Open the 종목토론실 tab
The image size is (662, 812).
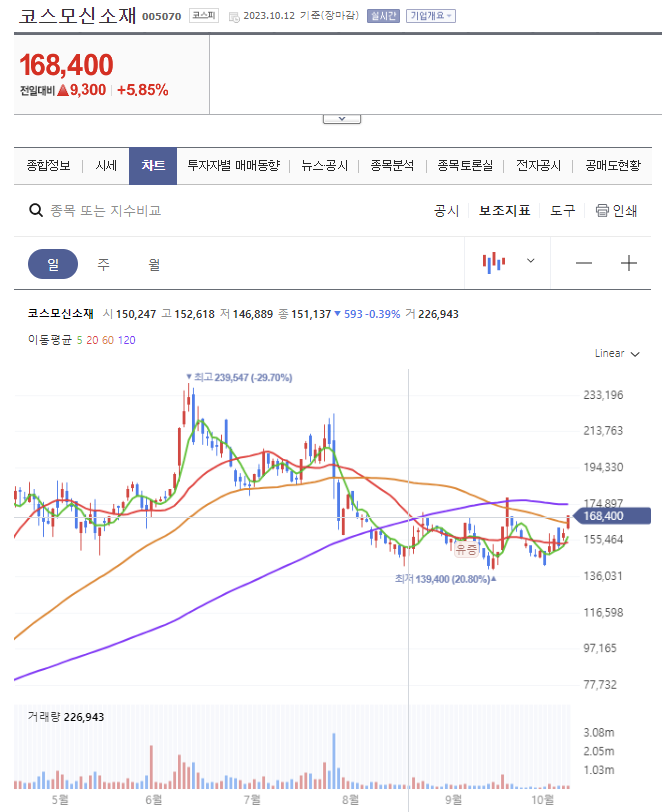tap(465, 166)
